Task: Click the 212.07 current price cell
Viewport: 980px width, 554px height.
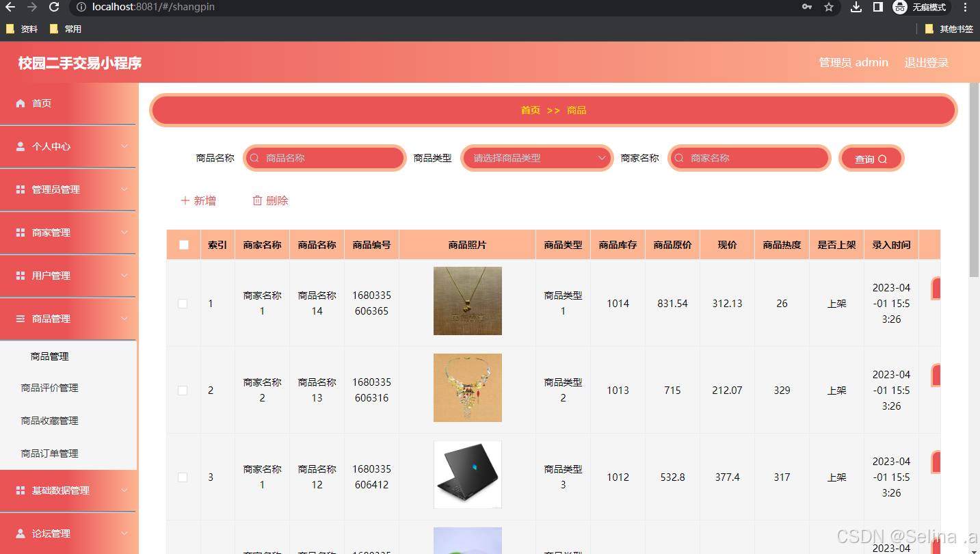Action: 728,391
